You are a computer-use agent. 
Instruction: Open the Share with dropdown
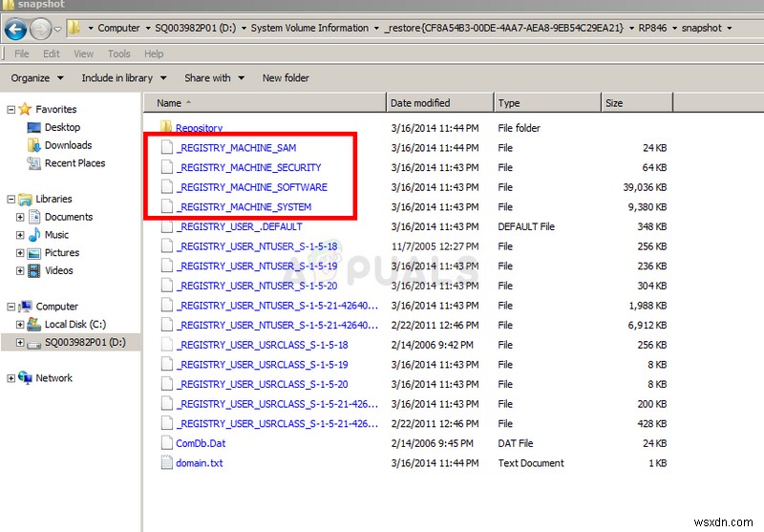pyautogui.click(x=214, y=78)
